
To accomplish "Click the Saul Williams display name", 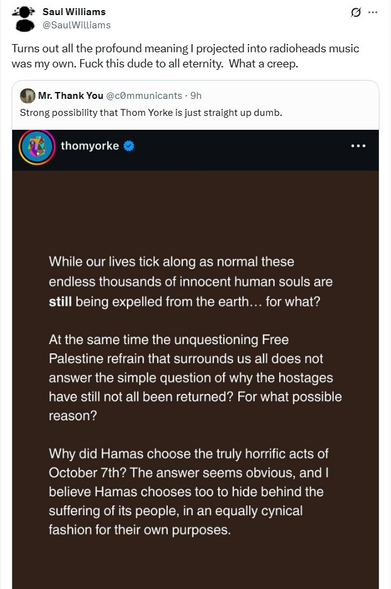I will (x=74, y=12).
